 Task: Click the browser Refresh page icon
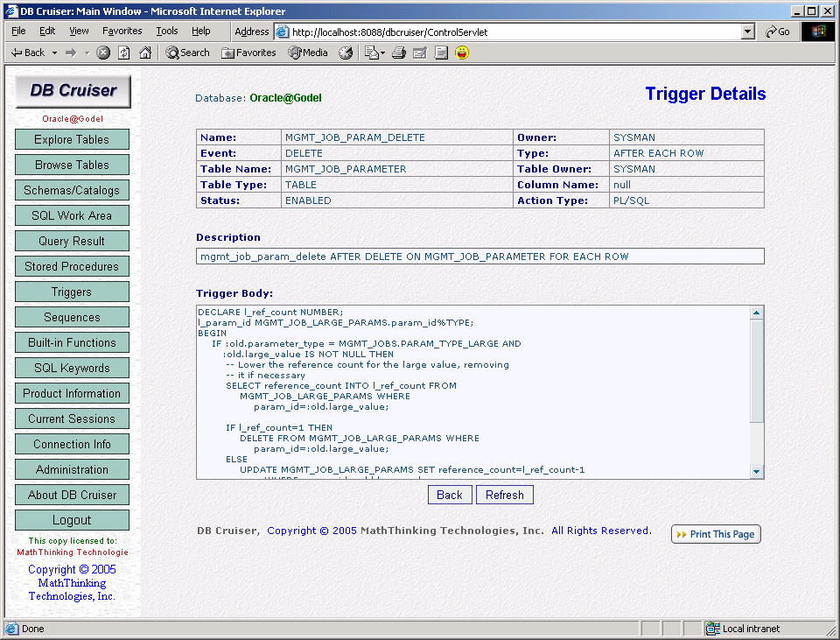(x=124, y=53)
